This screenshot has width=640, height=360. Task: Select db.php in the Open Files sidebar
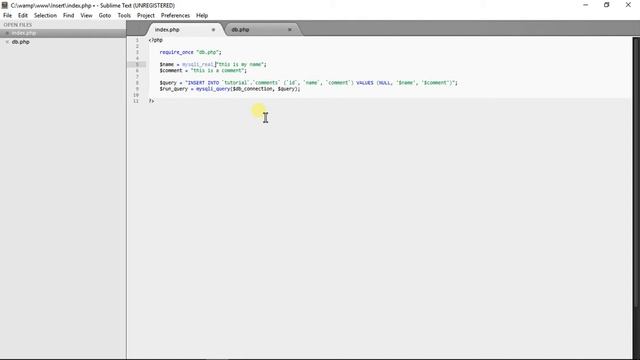click(x=63, y=42)
